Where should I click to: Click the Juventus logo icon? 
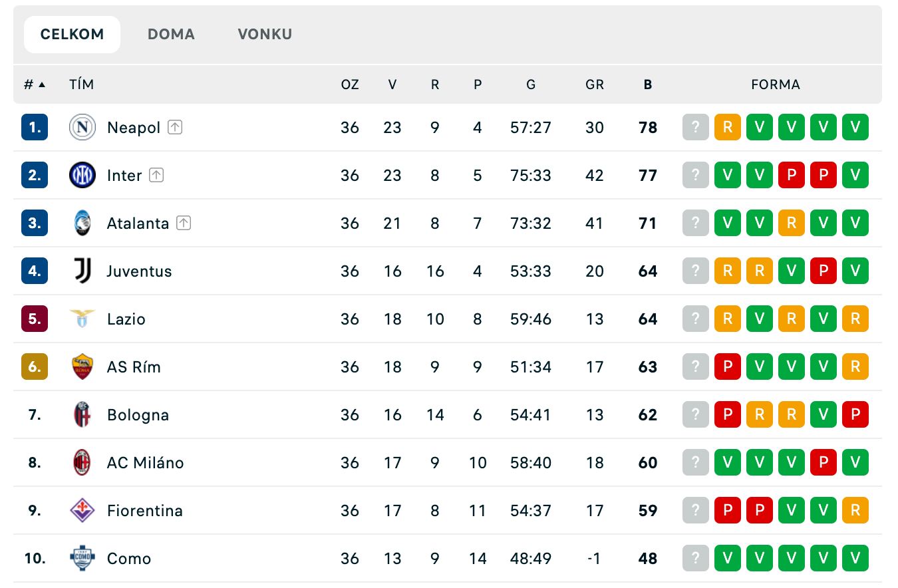tap(82, 271)
